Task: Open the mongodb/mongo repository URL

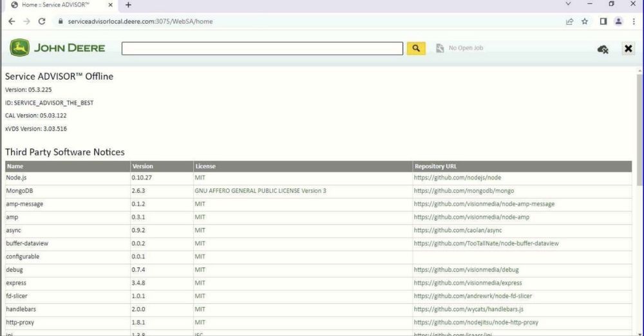Action: tap(464, 191)
